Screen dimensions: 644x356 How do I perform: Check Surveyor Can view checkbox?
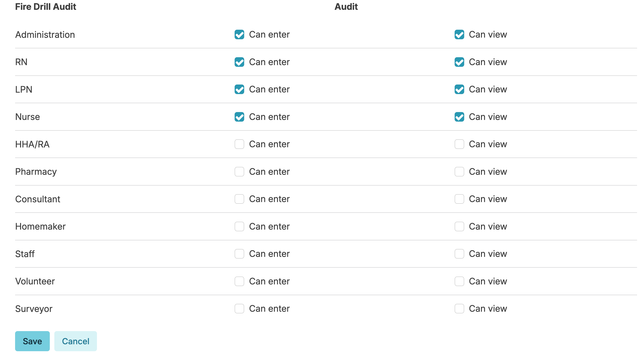point(459,309)
